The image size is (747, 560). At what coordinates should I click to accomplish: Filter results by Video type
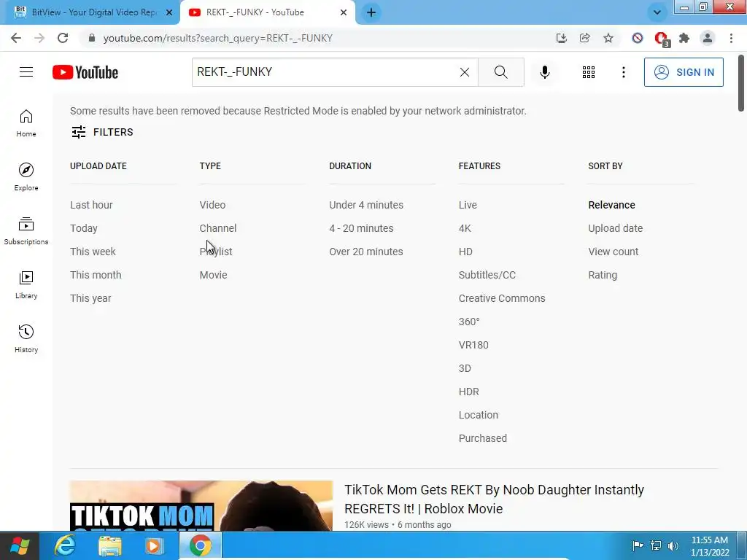point(212,205)
